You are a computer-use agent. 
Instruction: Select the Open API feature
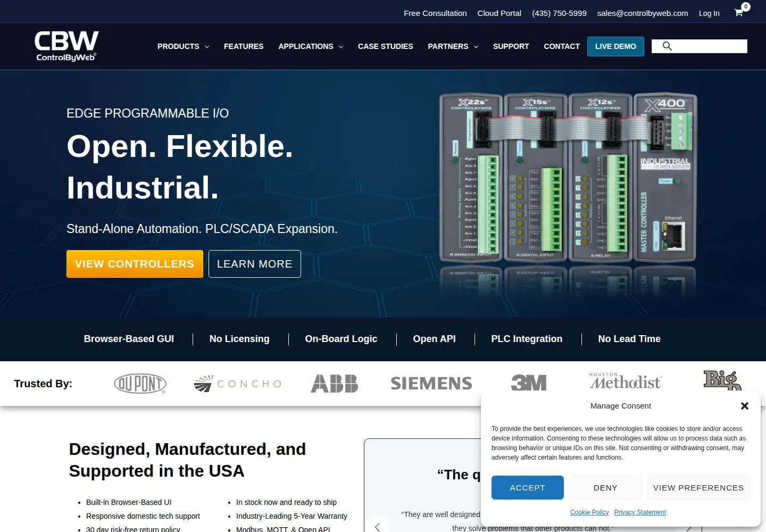coord(434,339)
